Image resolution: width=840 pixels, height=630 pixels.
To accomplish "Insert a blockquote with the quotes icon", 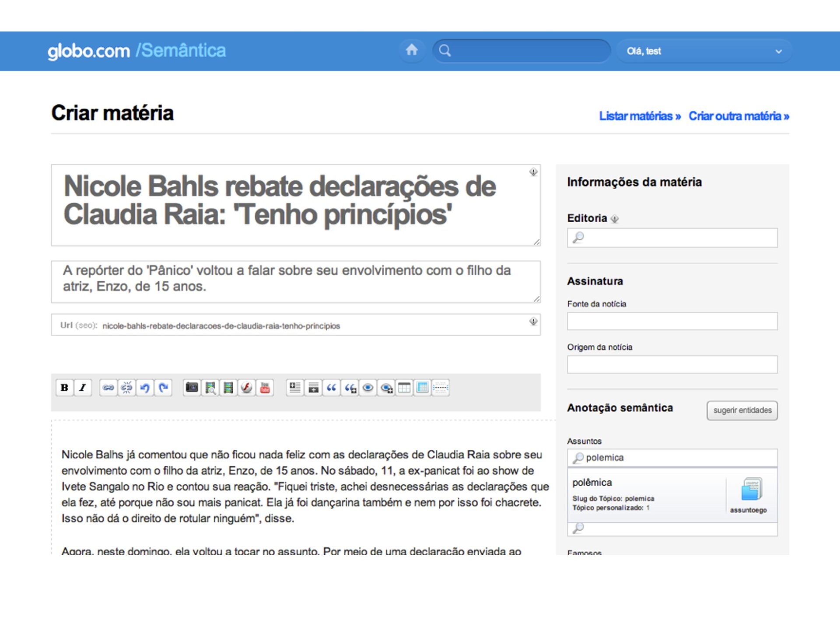I will [331, 388].
